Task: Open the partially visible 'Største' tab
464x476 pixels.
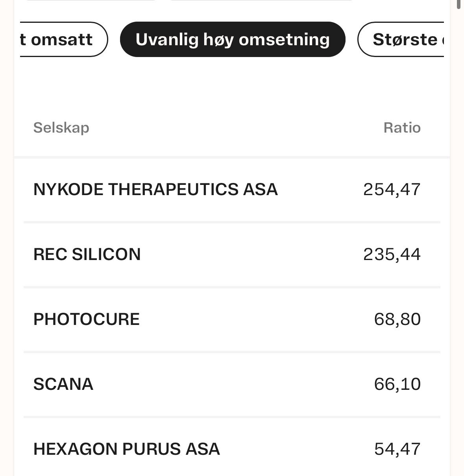Action: (401, 39)
